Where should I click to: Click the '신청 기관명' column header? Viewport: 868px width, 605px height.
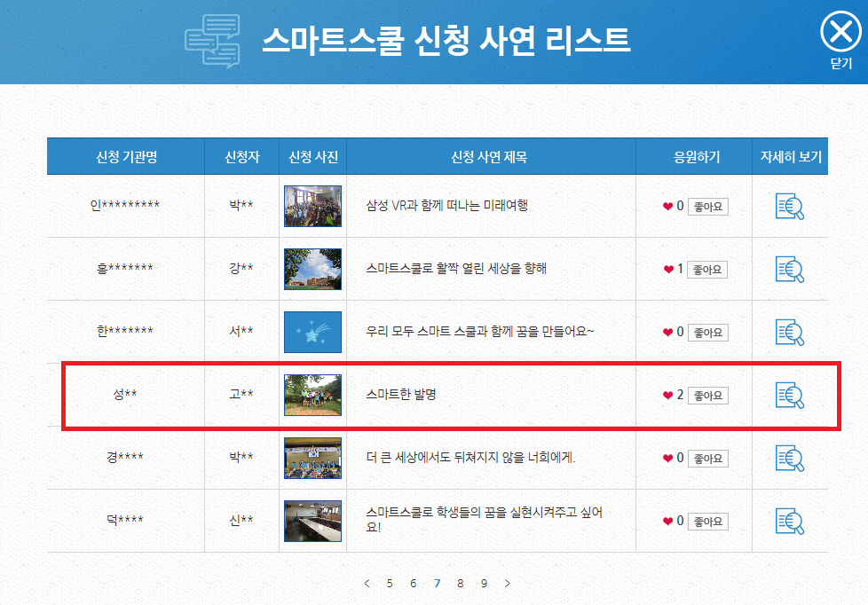coord(126,157)
